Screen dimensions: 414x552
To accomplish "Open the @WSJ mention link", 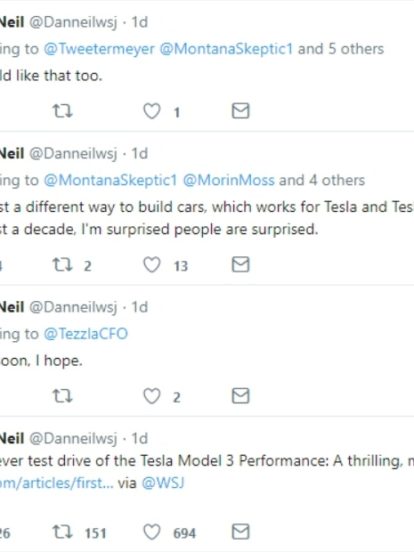I will (163, 483).
